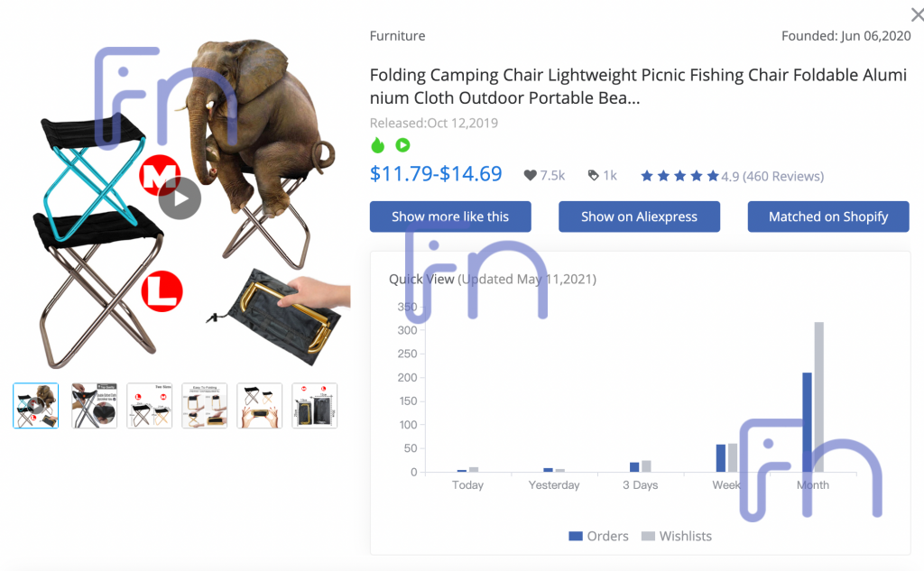Click Show more like this button
The height and width of the screenshot is (571, 924).
coord(450,216)
